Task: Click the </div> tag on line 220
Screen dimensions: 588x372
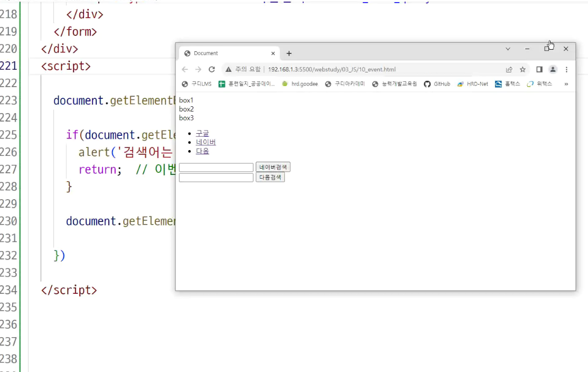Action: point(60,49)
